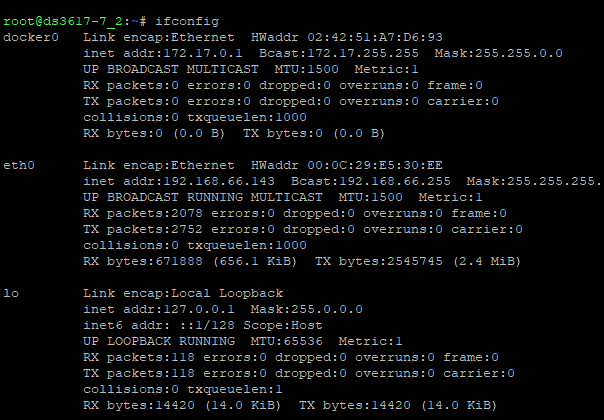Image resolution: width=604 pixels, height=420 pixels.
Task: Click the docker0 Mask:255.255.0.0 text
Action: [x=498, y=53]
